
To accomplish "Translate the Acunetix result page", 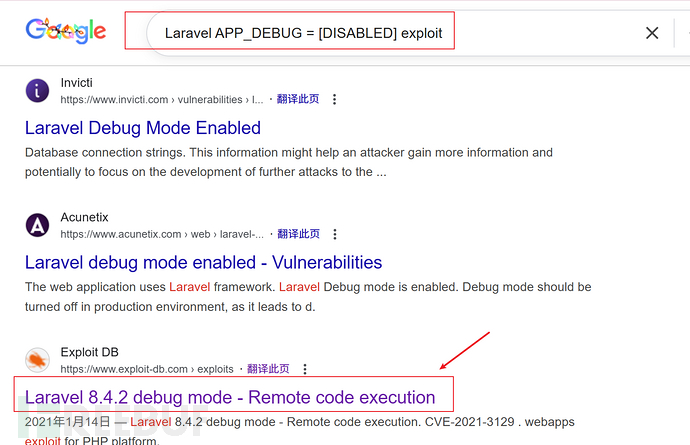I will 298,234.
